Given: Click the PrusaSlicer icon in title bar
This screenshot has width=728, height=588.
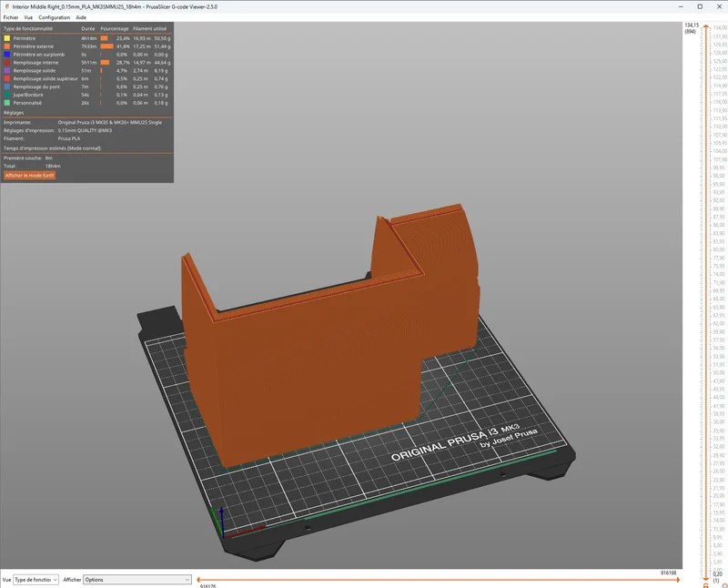Looking at the screenshot, I should (x=6, y=6).
